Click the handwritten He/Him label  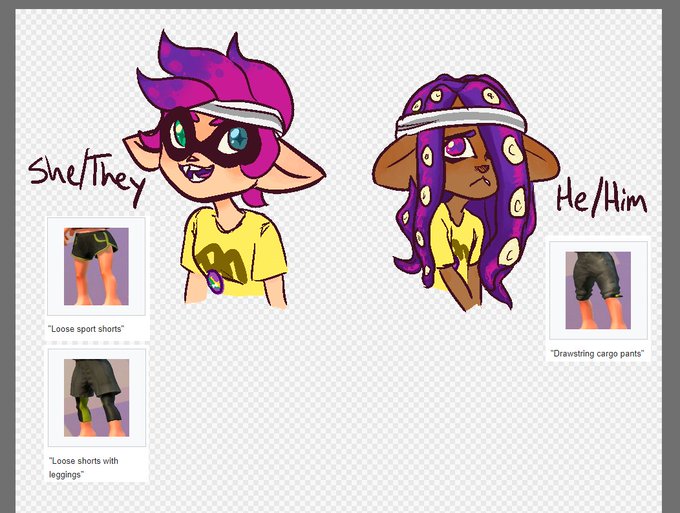point(602,199)
